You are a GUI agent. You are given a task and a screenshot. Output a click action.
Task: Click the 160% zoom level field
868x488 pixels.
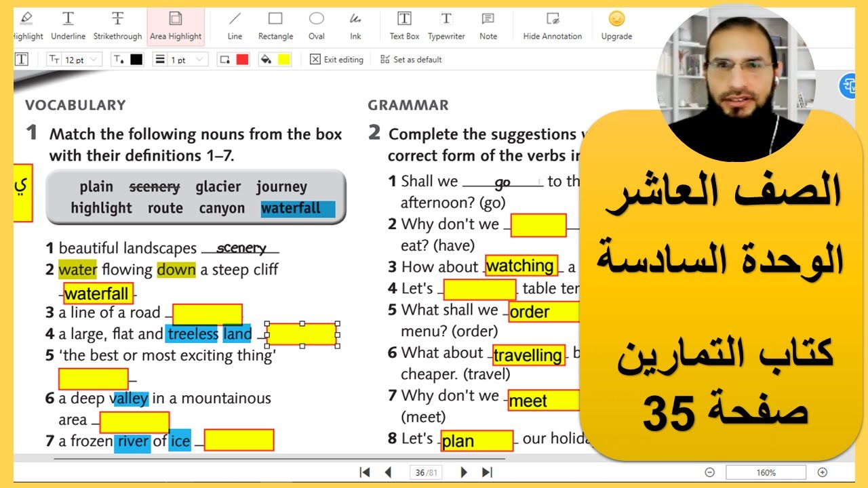(x=766, y=472)
